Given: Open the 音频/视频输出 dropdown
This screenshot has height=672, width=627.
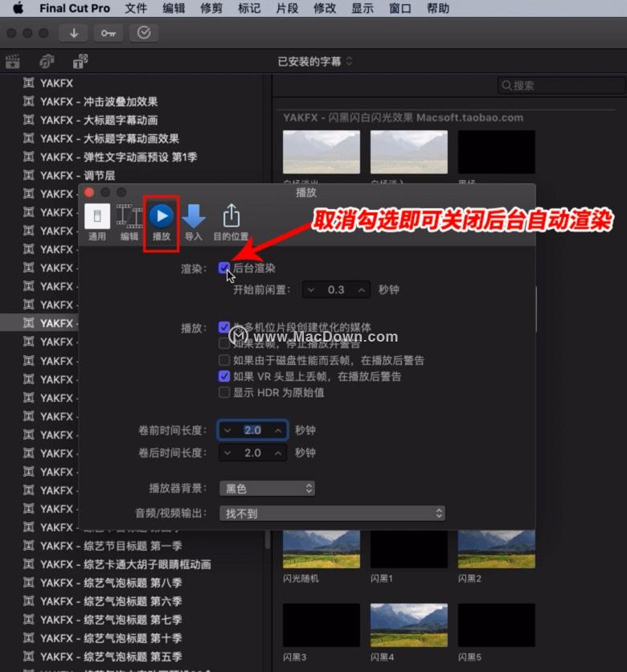Looking at the screenshot, I should click(332, 514).
